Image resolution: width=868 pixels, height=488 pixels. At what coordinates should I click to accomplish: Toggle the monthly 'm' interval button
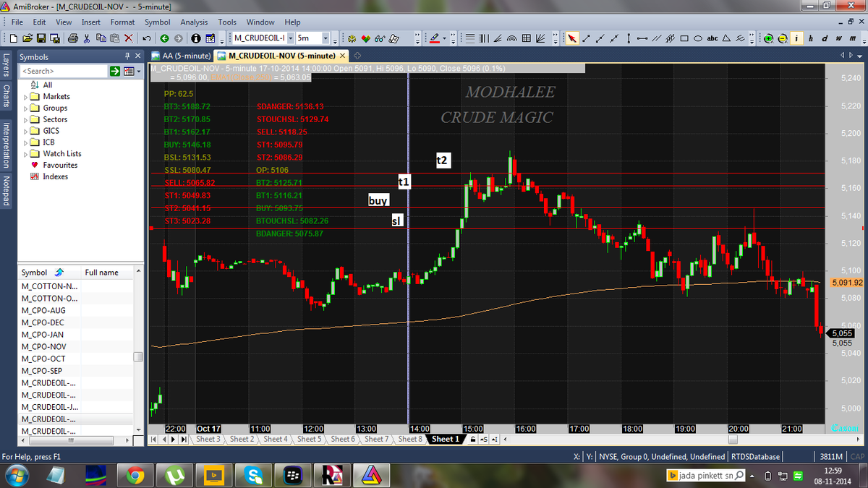[x=852, y=38]
